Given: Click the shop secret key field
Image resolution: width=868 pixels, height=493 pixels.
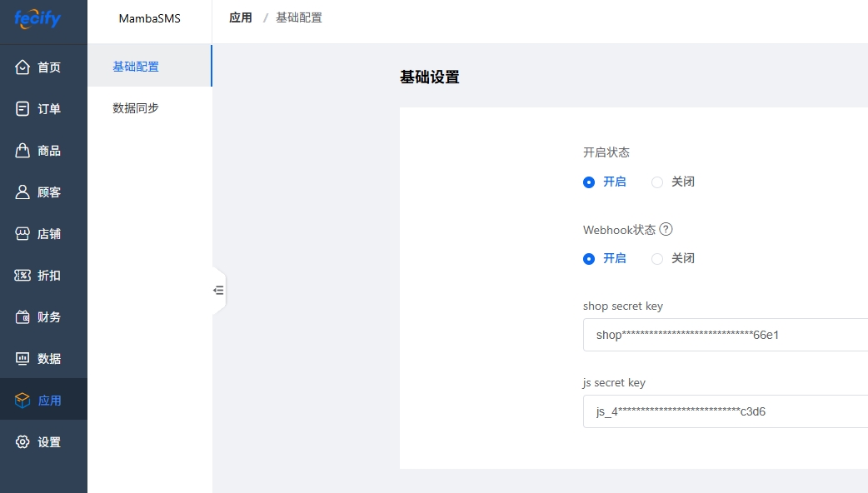Looking at the screenshot, I should [x=725, y=335].
